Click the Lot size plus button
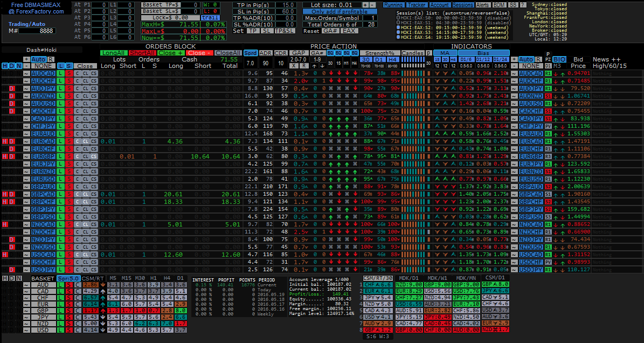The width and height of the screenshot is (644, 343). (x=365, y=5)
